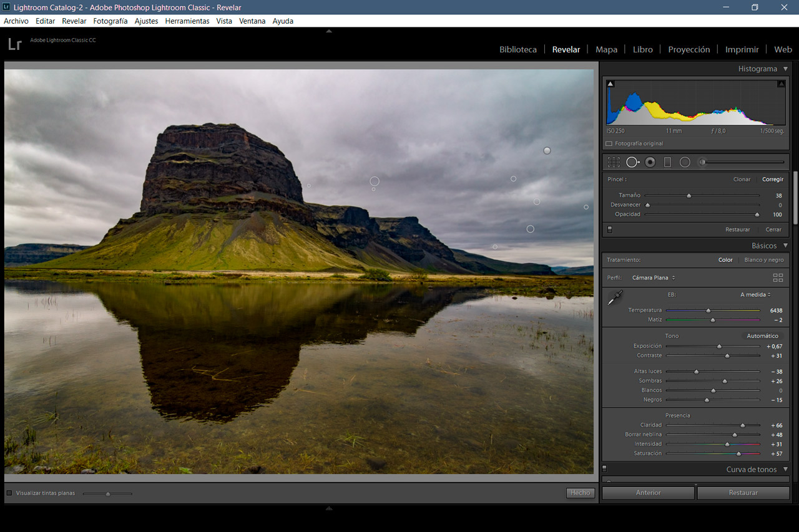Open the Perfil Cámara Plana dropdown
The image size is (799, 532).
653,278
